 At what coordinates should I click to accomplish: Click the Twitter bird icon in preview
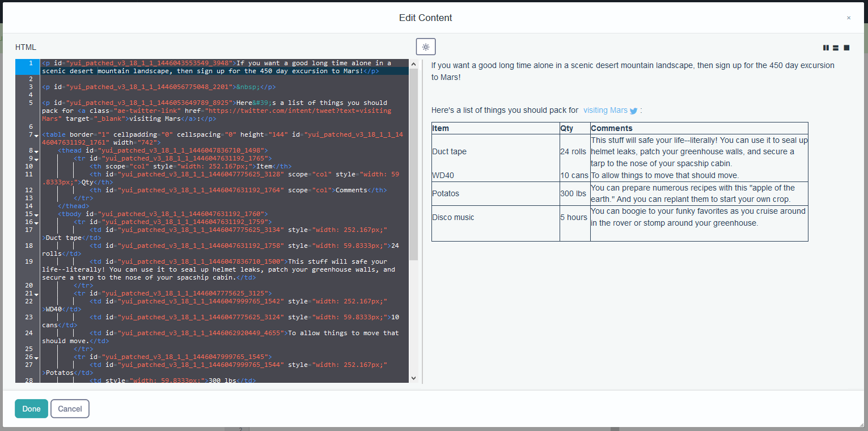(633, 111)
